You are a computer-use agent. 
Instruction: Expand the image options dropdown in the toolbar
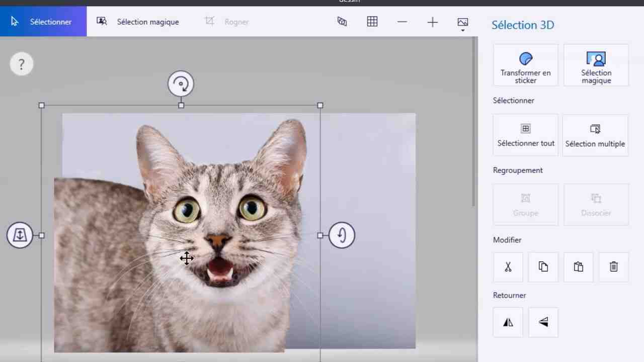click(x=463, y=24)
